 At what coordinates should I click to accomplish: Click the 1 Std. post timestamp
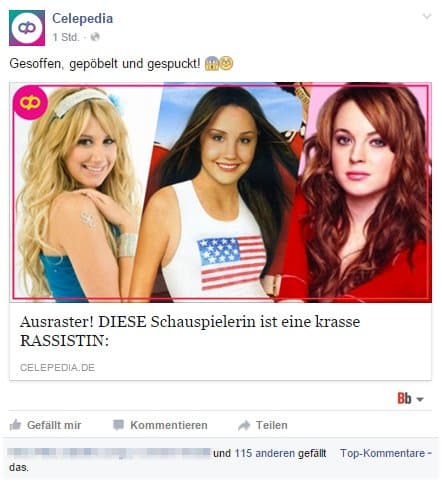[x=65, y=37]
